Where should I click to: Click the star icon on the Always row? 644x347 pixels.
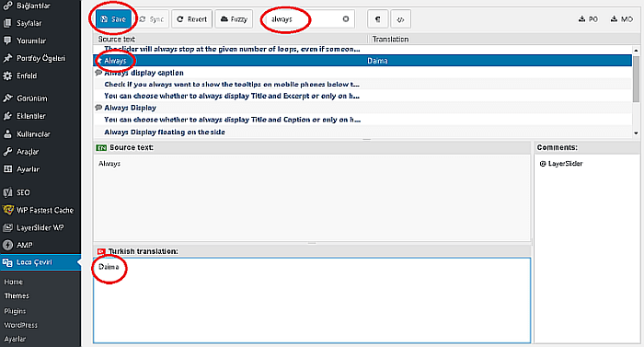coord(99,61)
